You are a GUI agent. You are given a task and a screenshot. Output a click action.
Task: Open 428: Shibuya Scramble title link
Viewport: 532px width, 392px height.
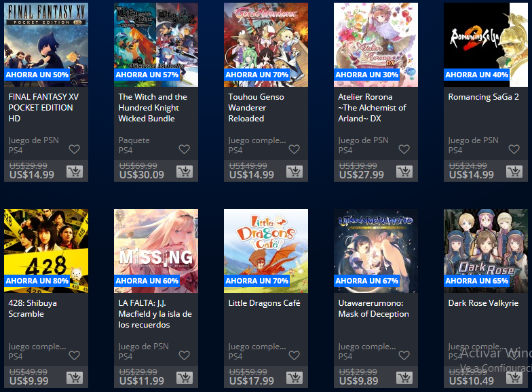pyautogui.click(x=33, y=309)
